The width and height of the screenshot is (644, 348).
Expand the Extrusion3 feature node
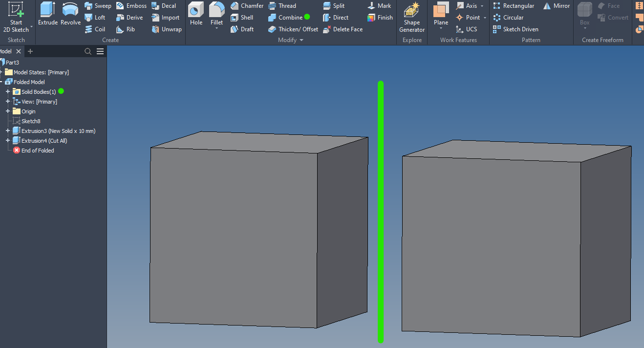tap(8, 130)
